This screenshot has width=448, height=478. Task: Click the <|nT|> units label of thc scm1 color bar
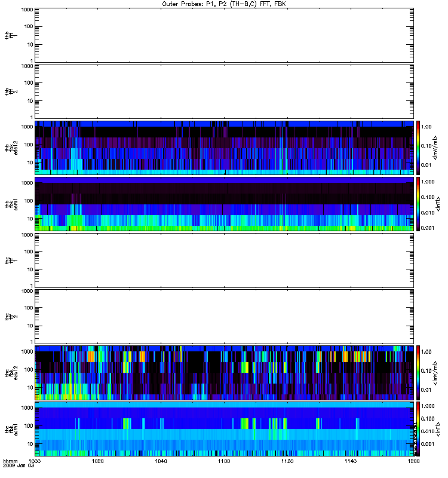tap(438, 429)
